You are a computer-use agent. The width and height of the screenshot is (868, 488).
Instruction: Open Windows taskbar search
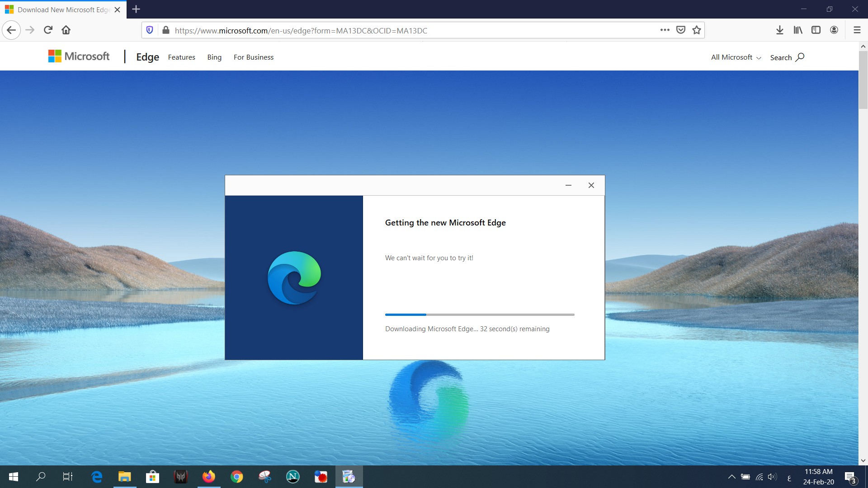(41, 477)
